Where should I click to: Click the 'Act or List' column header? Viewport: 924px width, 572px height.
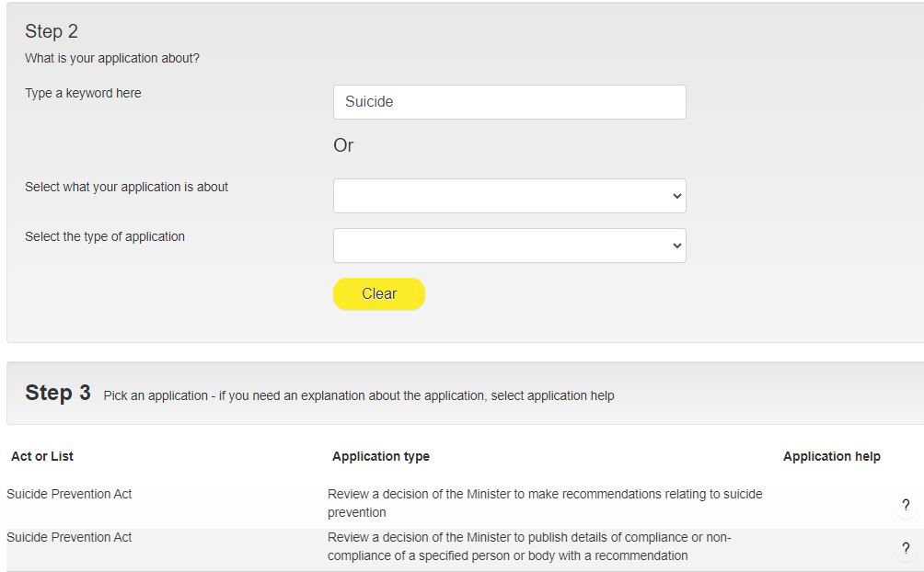click(41, 456)
